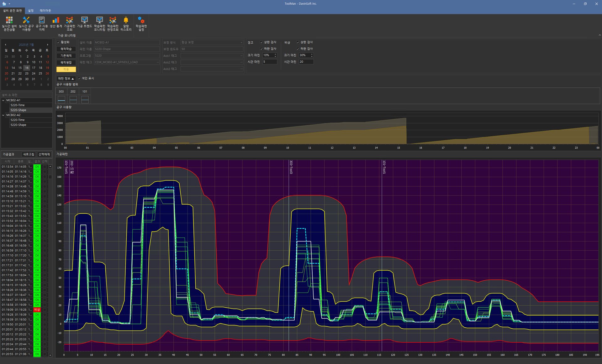Screen dimensions: 602x364
Task: Click the yellow 적용 button
Action: pos(66,69)
